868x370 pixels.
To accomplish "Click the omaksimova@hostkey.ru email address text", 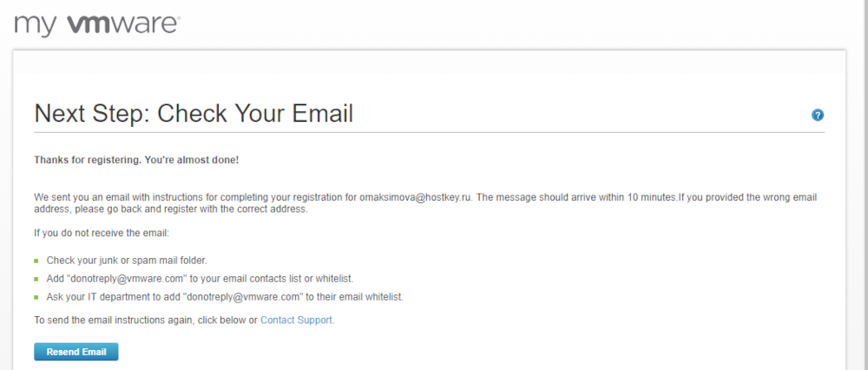I will (x=415, y=198).
